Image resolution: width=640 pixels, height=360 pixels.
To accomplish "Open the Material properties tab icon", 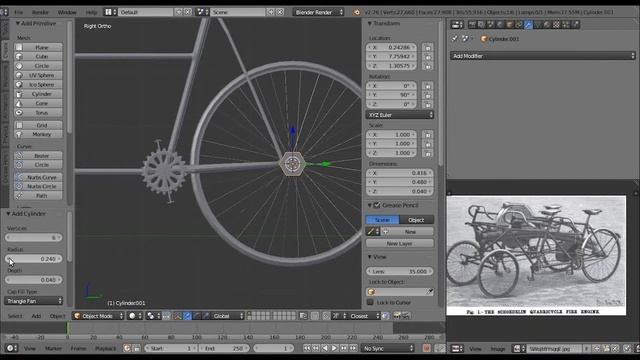I will pos(547,25).
